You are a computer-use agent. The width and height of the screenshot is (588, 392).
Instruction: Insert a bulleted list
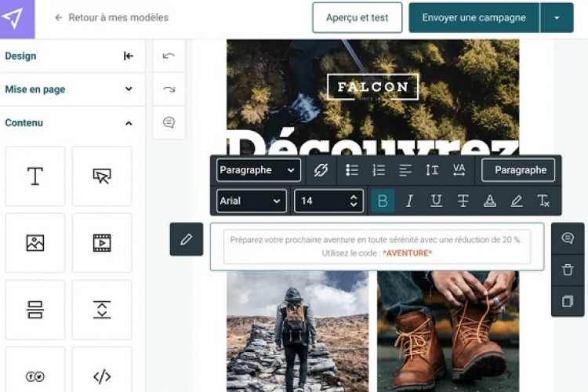pos(352,170)
